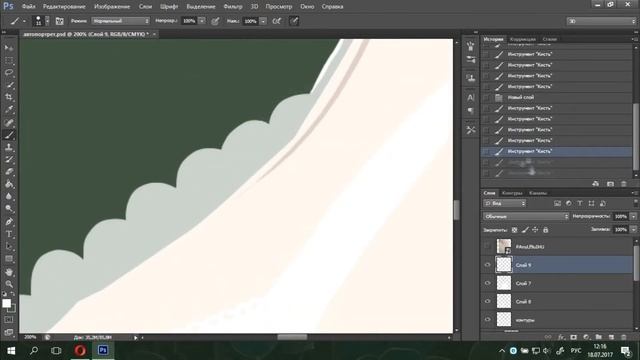Open the Файл menu
Image resolution: width=640 pixels, height=360 pixels.
[x=29, y=7]
